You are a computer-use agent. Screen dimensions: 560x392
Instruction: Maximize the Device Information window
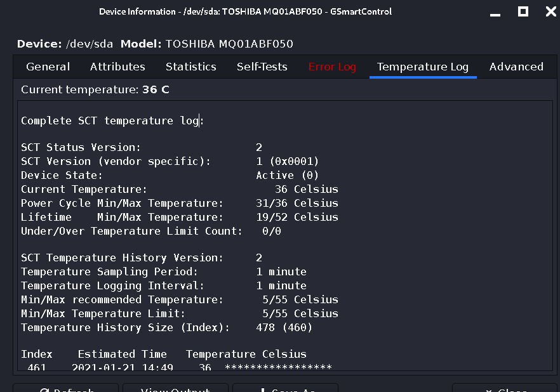tap(523, 11)
